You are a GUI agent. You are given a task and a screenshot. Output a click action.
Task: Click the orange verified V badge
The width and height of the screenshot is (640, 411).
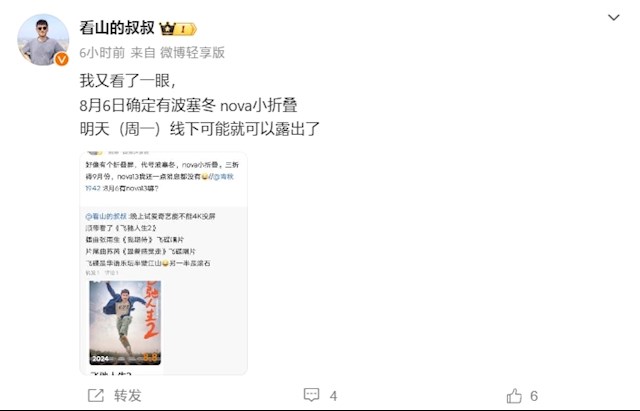[x=62, y=60]
